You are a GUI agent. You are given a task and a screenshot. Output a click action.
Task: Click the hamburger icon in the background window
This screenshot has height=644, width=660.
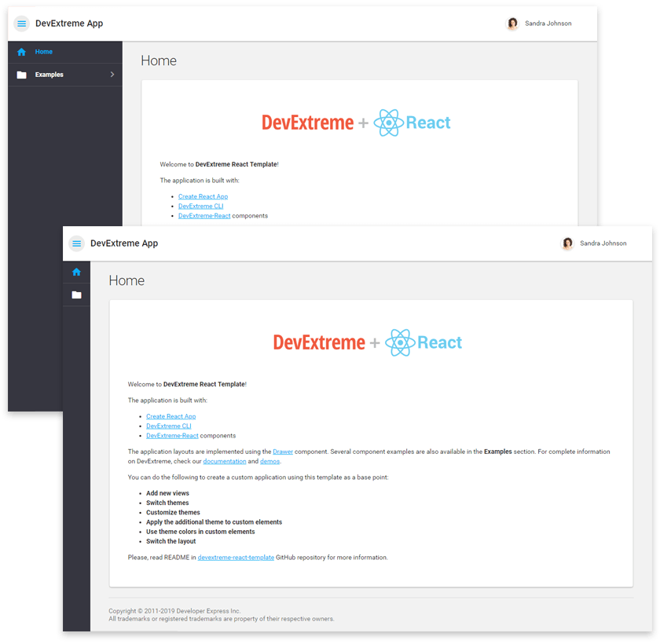tap(21, 23)
